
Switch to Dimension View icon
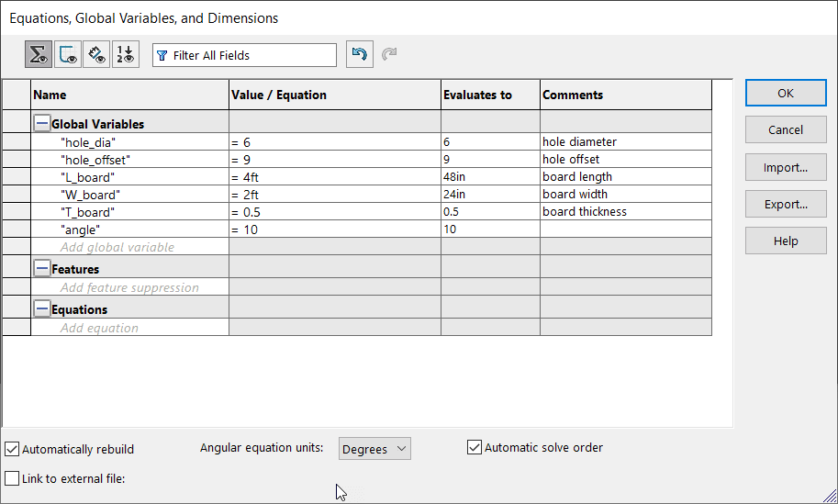pos(96,54)
